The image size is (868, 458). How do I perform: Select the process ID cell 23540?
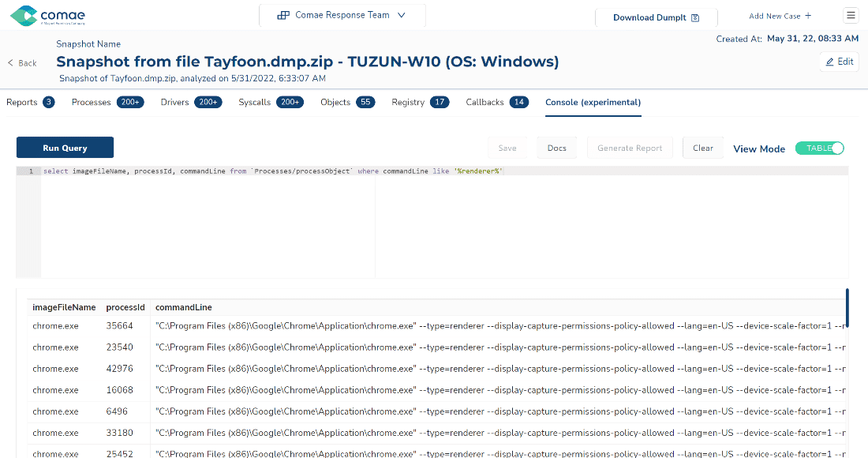(120, 347)
